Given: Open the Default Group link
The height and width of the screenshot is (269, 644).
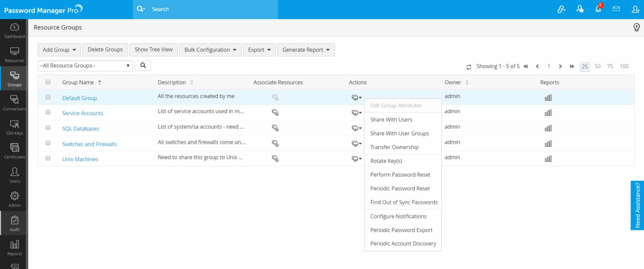Looking at the screenshot, I should 80,98.
